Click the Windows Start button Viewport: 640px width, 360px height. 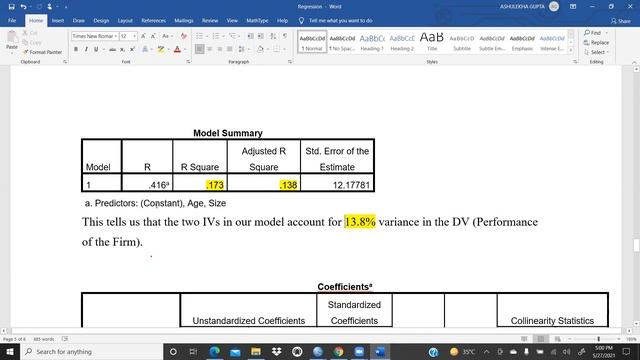tap(10, 351)
